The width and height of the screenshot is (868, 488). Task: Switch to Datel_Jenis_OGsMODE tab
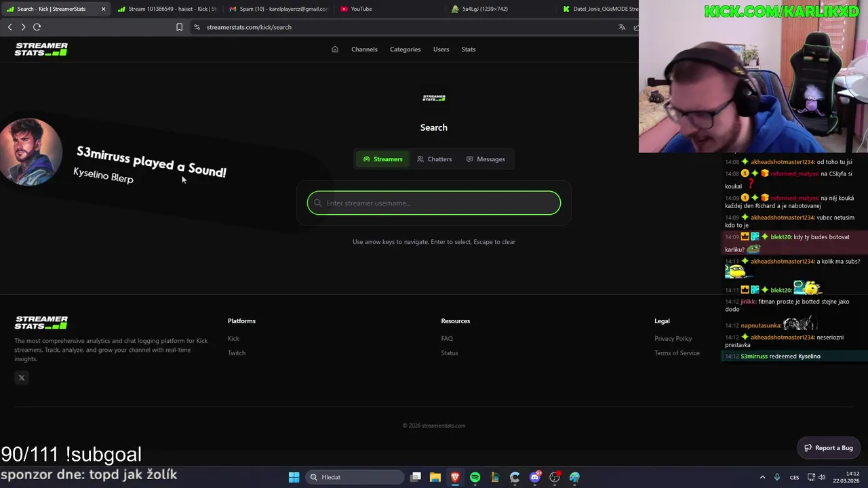[600, 9]
